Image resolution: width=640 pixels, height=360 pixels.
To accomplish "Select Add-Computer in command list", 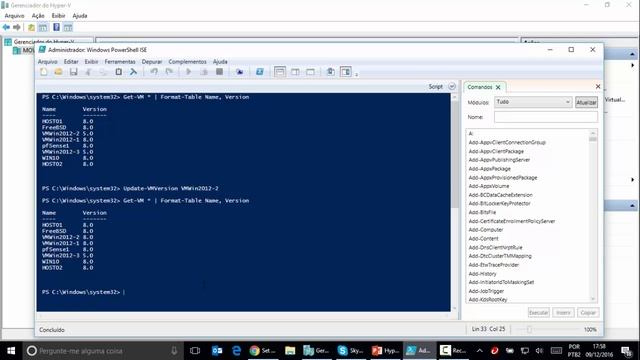I will click(486, 230).
